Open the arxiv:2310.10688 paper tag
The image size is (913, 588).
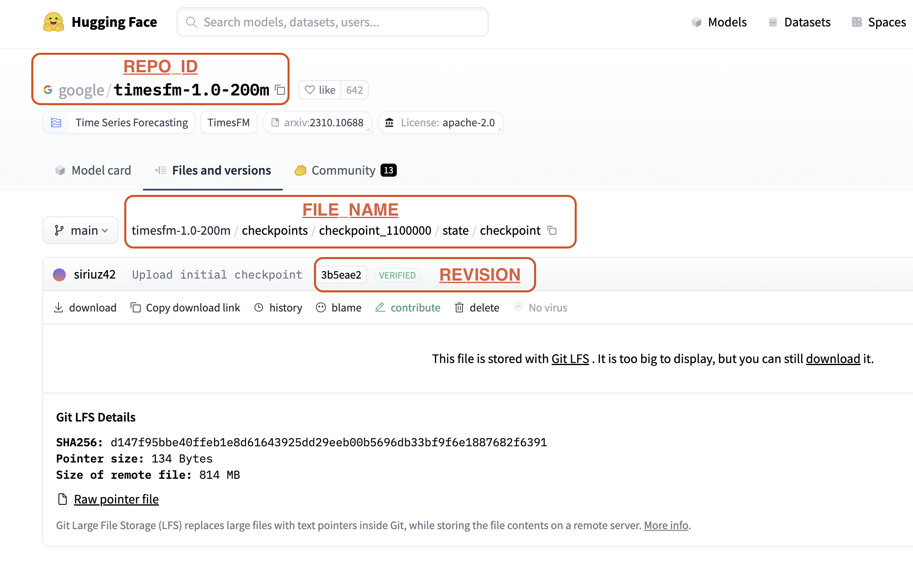point(317,122)
